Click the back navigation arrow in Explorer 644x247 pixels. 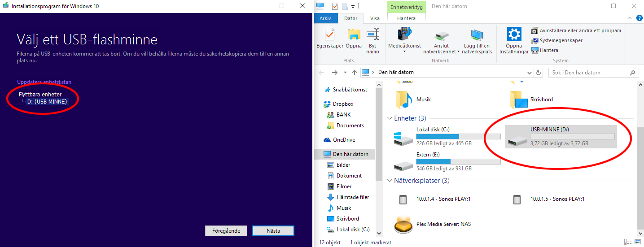(x=321, y=72)
